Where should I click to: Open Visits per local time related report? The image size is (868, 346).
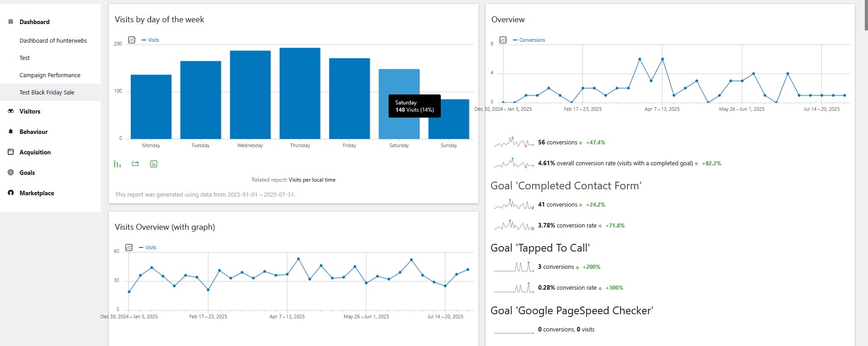312,180
